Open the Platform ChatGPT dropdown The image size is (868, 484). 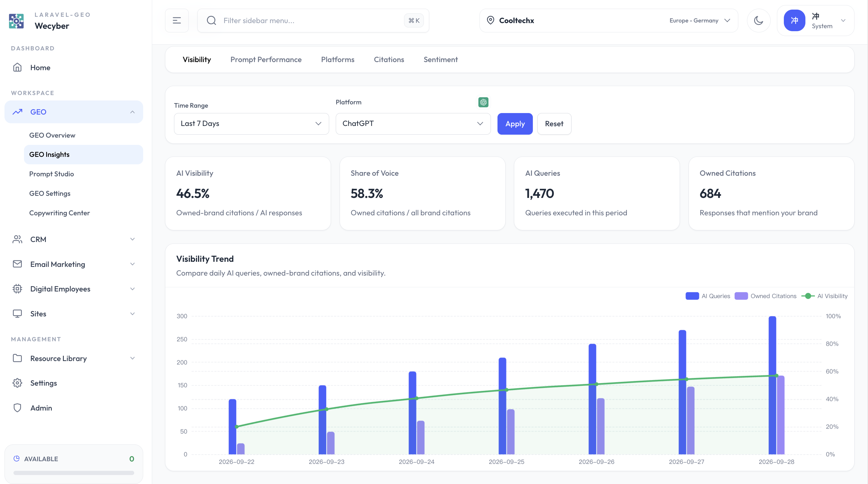tap(413, 124)
